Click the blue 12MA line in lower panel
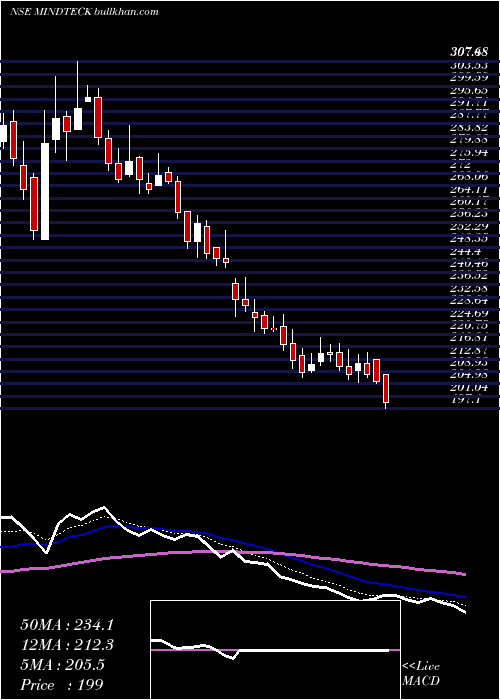 pyautogui.click(x=232, y=540)
